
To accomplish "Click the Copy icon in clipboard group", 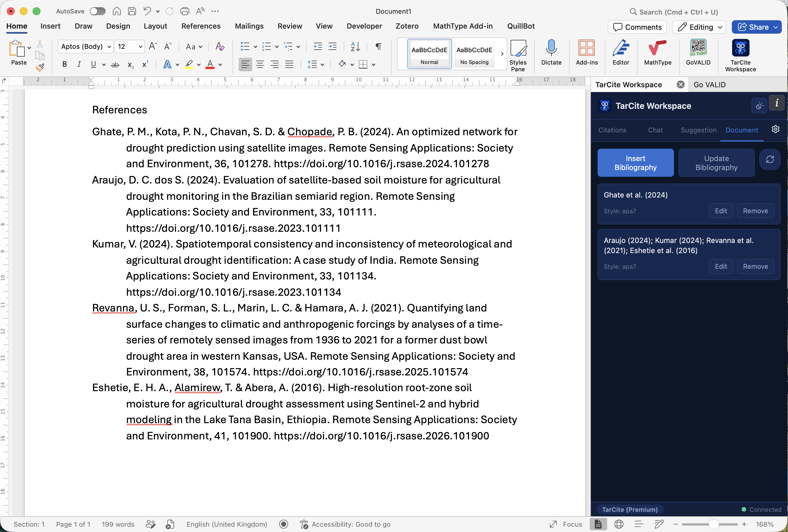I will pyautogui.click(x=40, y=56).
